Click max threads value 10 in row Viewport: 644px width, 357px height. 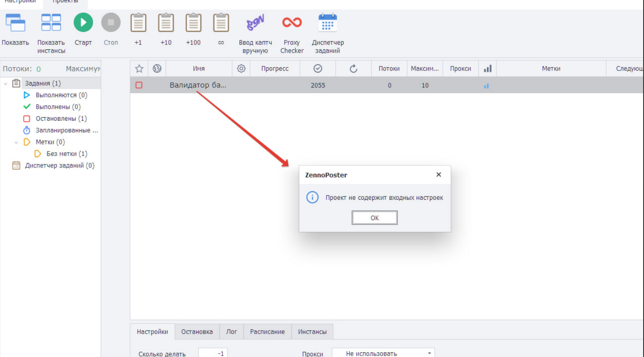click(425, 85)
